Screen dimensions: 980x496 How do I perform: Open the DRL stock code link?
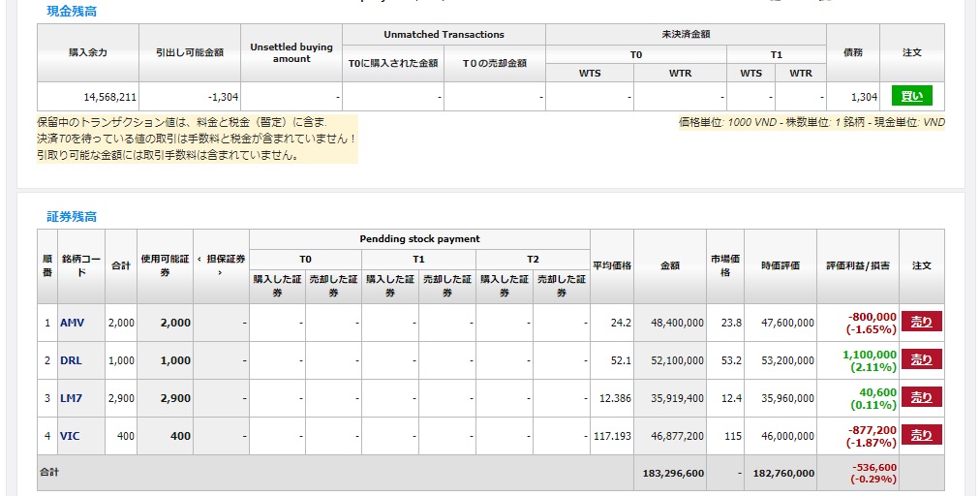[x=71, y=360]
